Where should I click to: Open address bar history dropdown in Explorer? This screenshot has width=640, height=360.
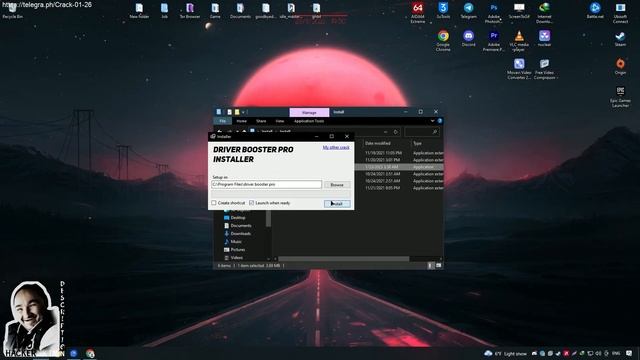[386, 132]
